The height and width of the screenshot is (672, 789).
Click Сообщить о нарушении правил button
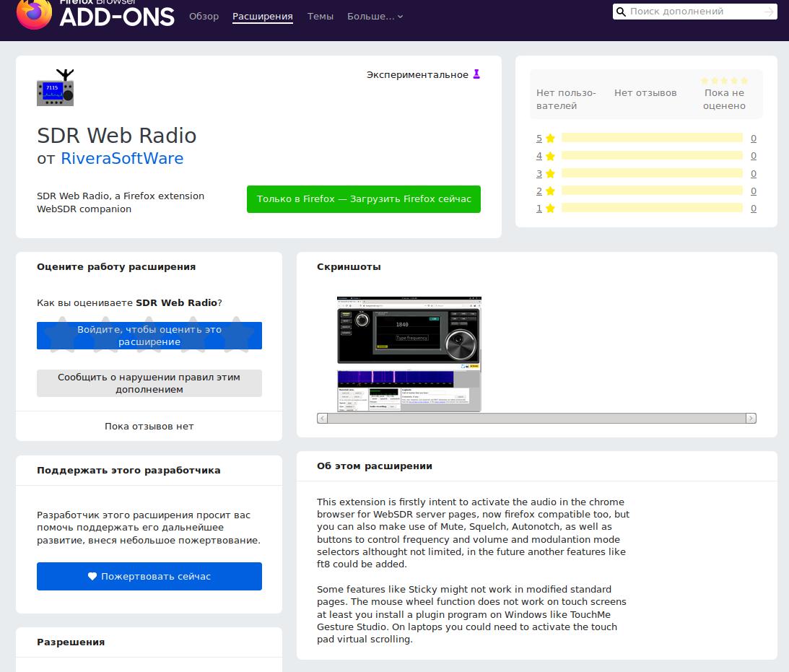pyautogui.click(x=149, y=383)
